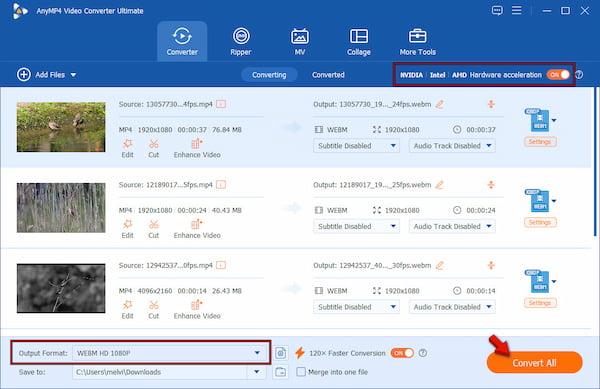
Task: Open the hamburger menu in title bar
Action: (x=517, y=10)
